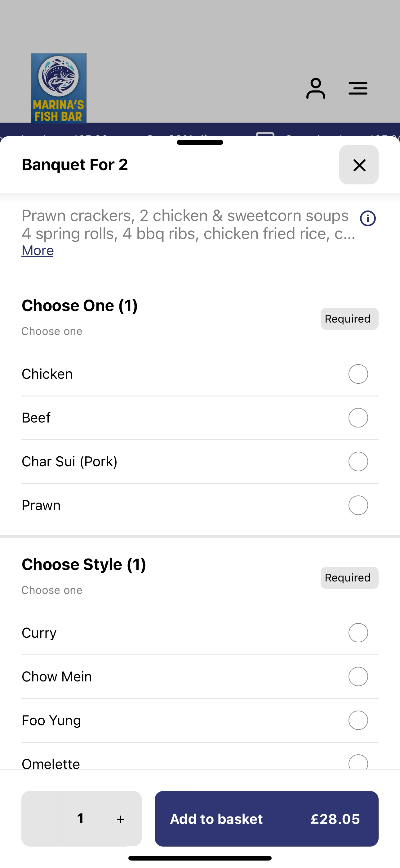Open the user account icon
This screenshot has height=868, width=400.
pos(315,88)
